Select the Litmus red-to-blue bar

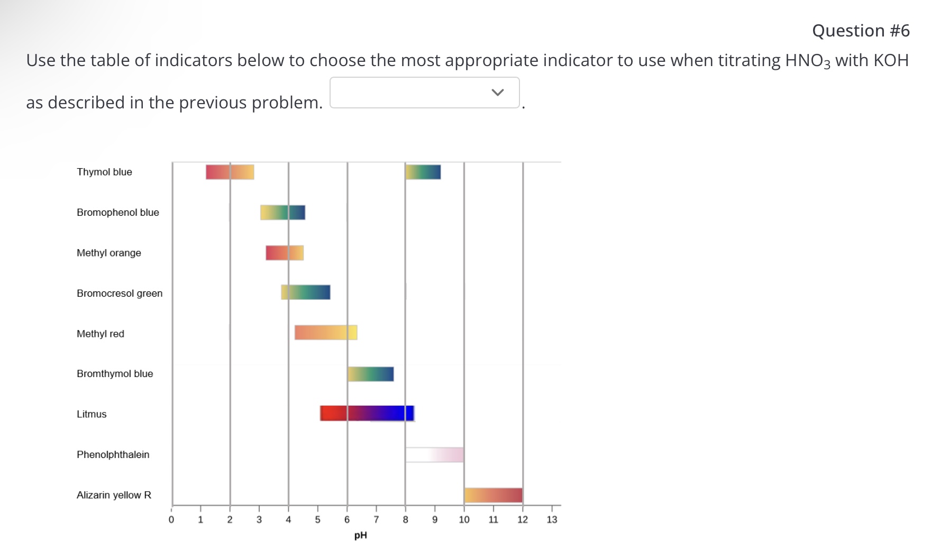click(x=367, y=414)
